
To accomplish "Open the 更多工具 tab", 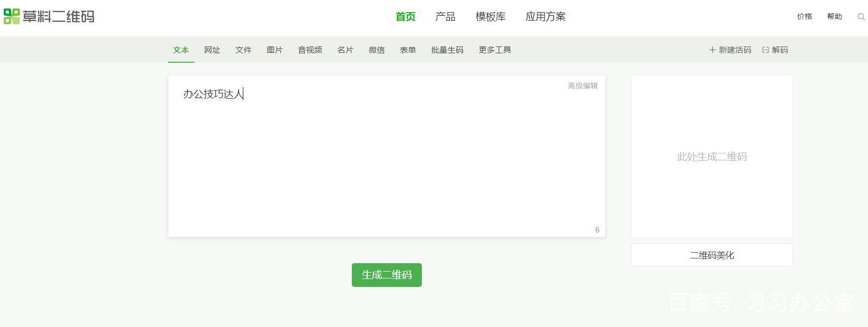I will [x=495, y=50].
